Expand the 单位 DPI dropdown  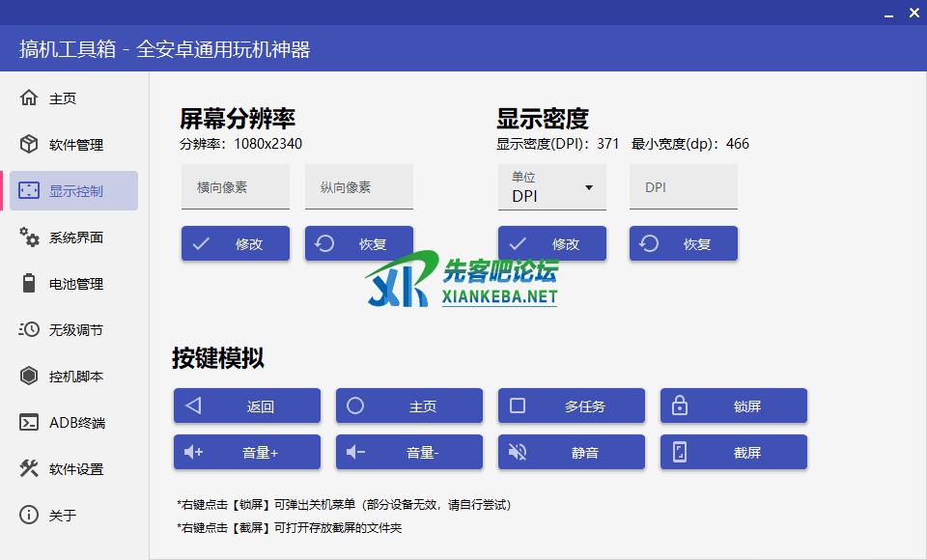[x=551, y=187]
